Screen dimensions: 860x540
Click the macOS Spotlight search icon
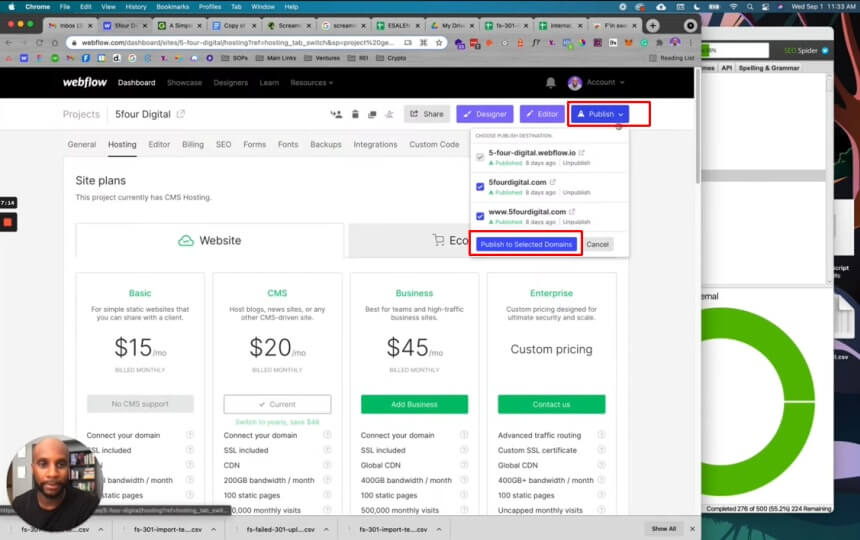pos(749,7)
